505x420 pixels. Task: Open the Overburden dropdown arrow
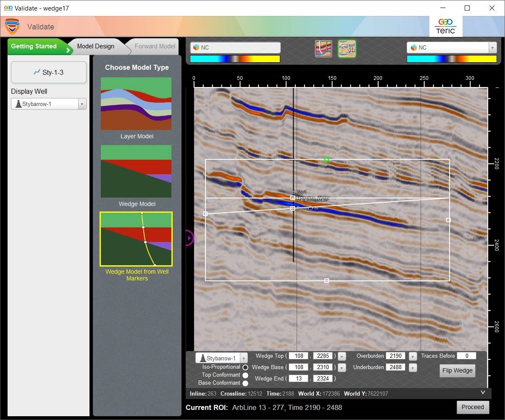click(x=413, y=357)
